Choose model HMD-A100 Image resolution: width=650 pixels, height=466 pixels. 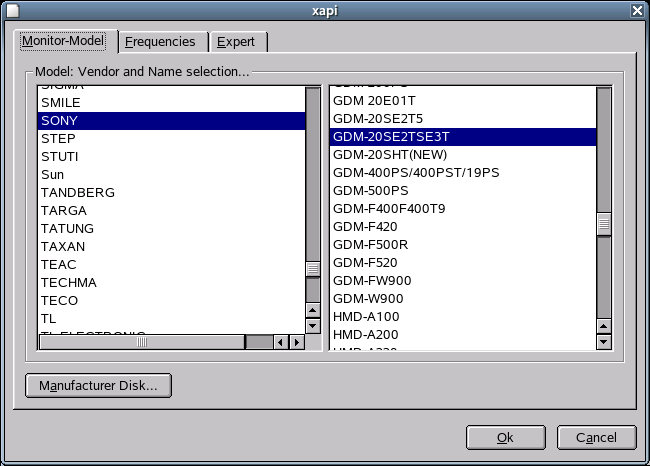point(463,317)
